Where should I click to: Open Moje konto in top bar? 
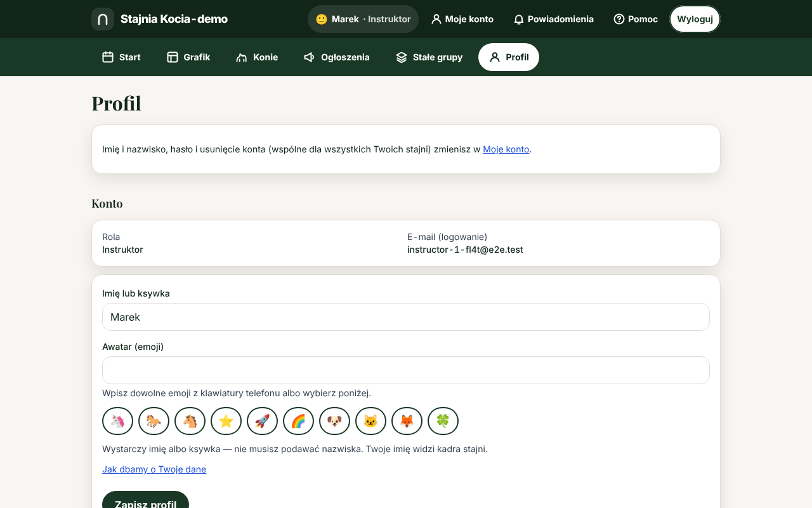pyautogui.click(x=462, y=19)
